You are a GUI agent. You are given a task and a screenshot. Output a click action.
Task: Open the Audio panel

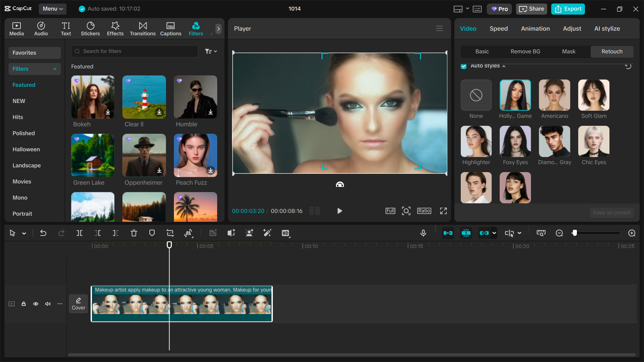pyautogui.click(x=41, y=29)
